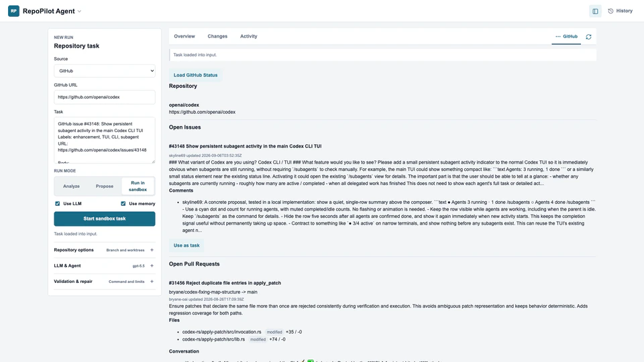This screenshot has height=362, width=644.
Task: Open the RepoPilot Agent dropdown chevron
Action: (x=79, y=11)
